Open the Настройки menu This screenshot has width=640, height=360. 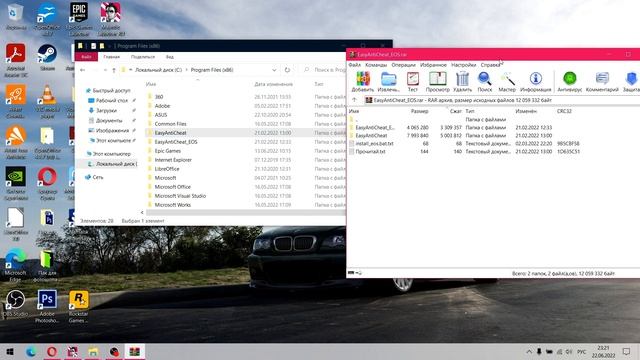click(463, 65)
